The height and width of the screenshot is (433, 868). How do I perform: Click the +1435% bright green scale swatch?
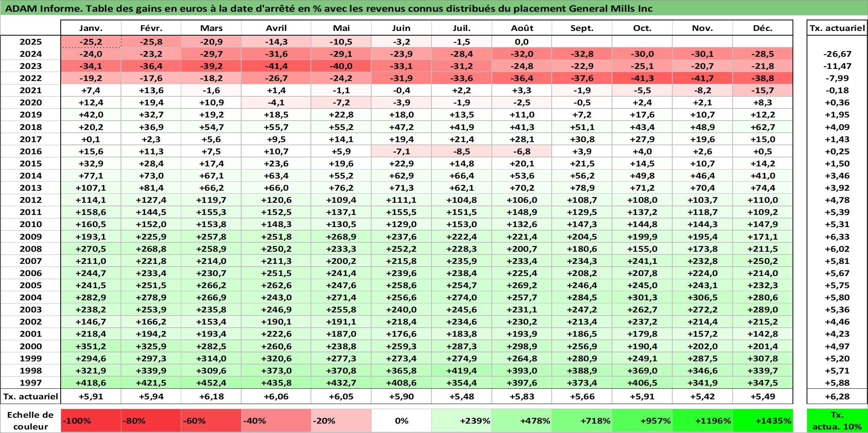[763, 421]
